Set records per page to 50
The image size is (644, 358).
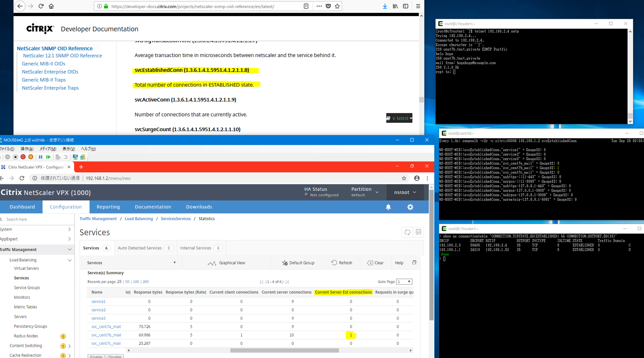coord(127,282)
